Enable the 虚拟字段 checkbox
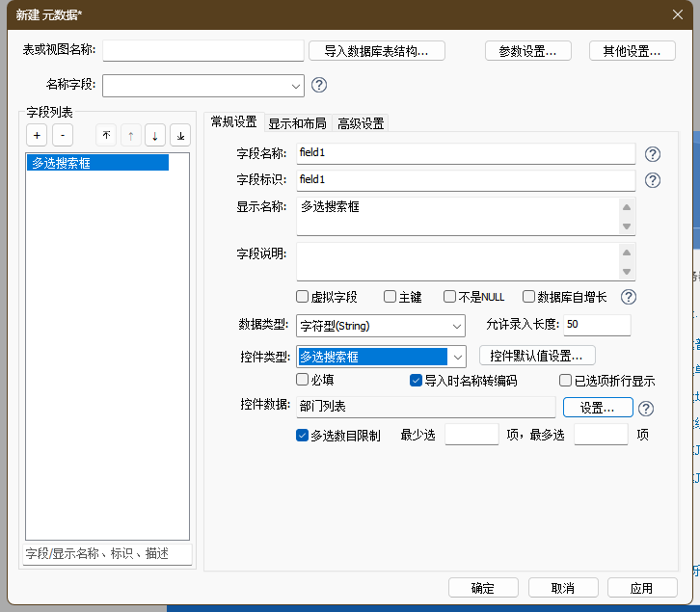700x612 pixels. tap(303, 297)
